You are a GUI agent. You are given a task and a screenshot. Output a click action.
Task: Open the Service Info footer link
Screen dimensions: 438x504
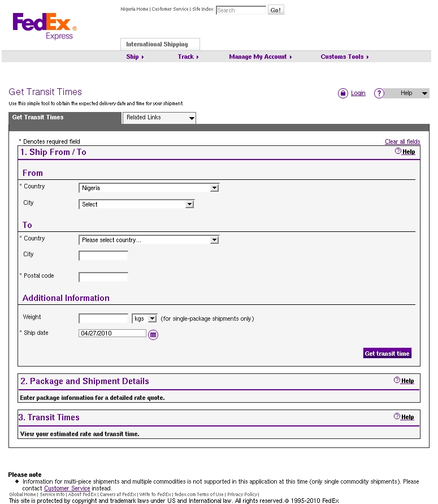point(52,494)
